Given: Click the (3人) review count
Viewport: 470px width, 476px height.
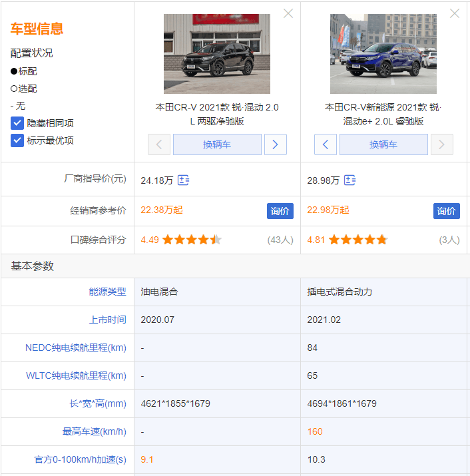Looking at the screenshot, I should [x=449, y=240].
